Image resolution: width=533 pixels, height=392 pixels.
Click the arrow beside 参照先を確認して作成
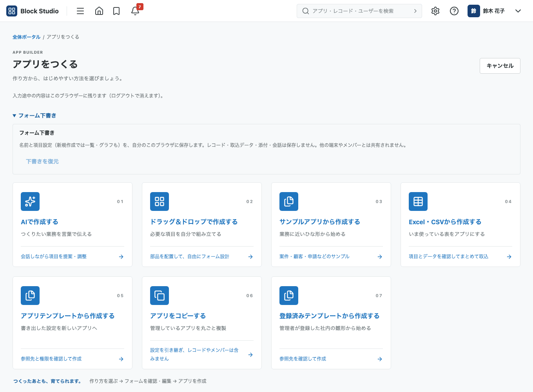click(x=380, y=359)
